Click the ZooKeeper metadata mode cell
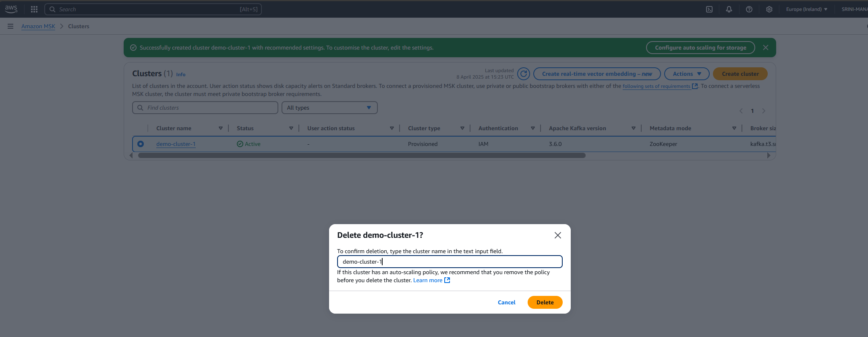This screenshot has width=868, height=337. [663, 144]
